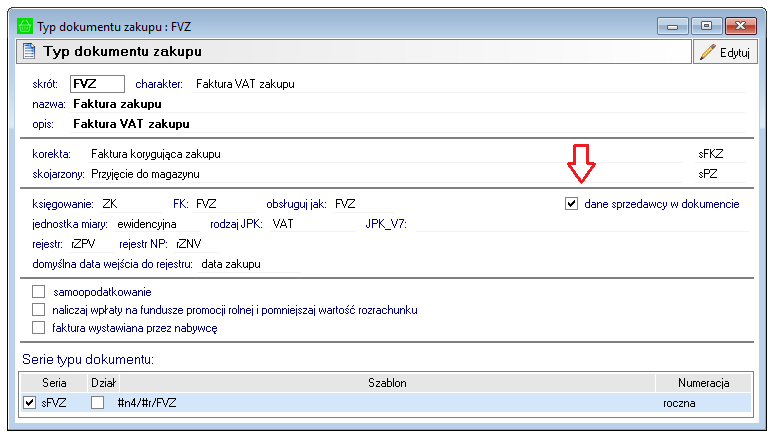Check naliczaj wpłaty na fundusze promocji rolnej

(x=39, y=310)
